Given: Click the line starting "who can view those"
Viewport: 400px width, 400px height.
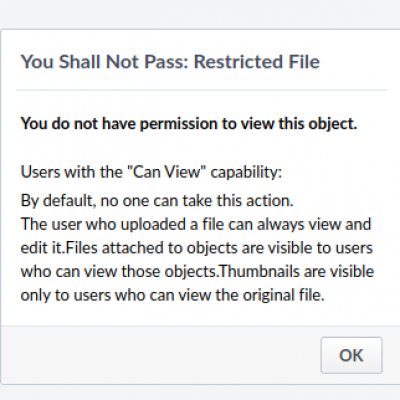Looking at the screenshot, I should [x=197, y=272].
